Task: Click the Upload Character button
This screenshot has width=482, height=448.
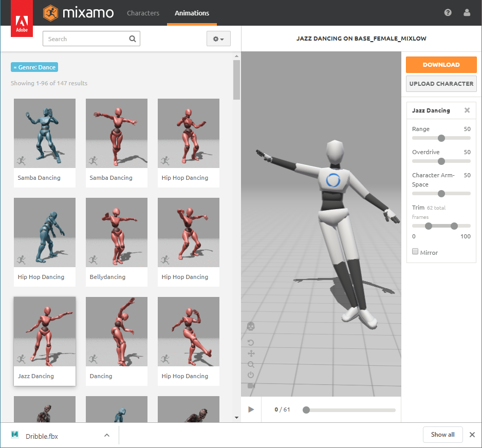Action: pos(441,84)
